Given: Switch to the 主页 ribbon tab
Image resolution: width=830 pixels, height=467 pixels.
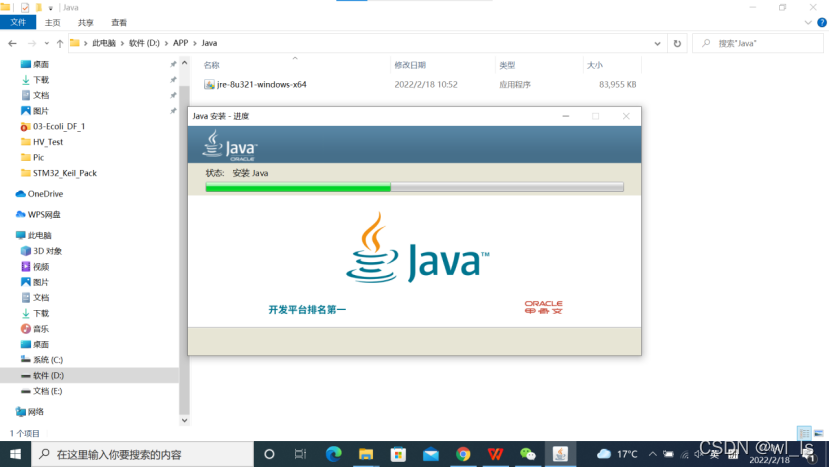Looking at the screenshot, I should (52, 23).
